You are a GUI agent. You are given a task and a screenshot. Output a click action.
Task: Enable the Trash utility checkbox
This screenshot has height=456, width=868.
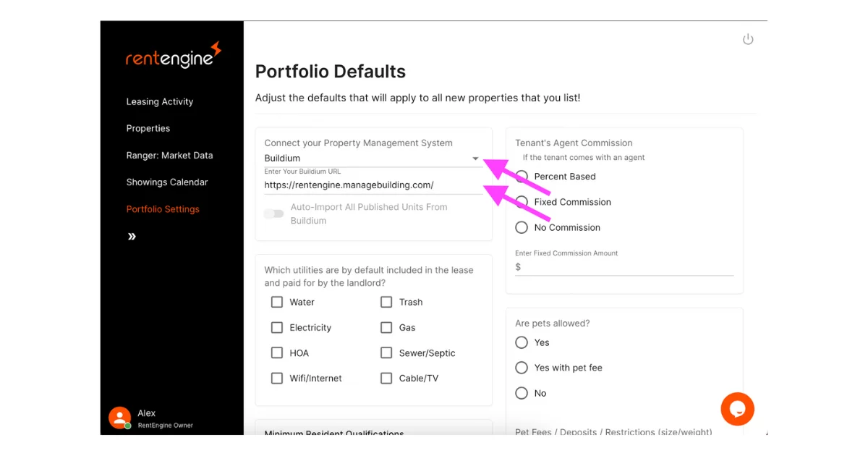(386, 303)
